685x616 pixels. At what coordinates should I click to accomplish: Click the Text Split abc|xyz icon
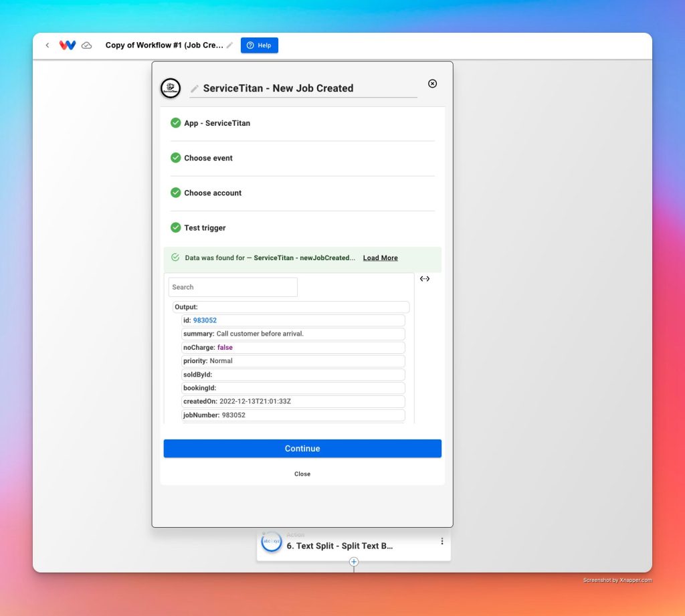(272, 541)
